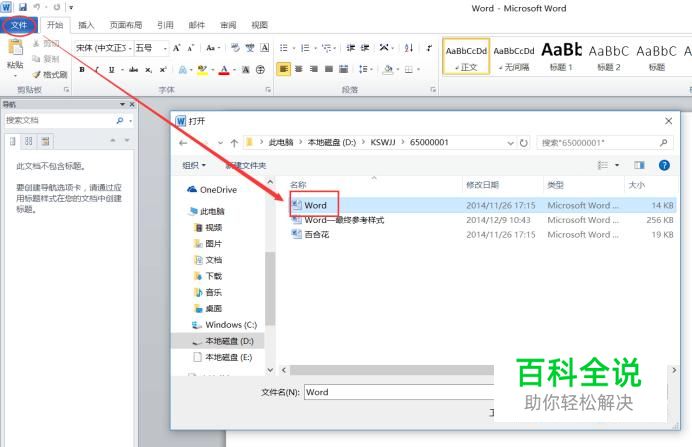Viewport: 692px width, 447px height.
Task: Select 本地磁盘 (E:) in the sidebar
Action: (x=222, y=357)
